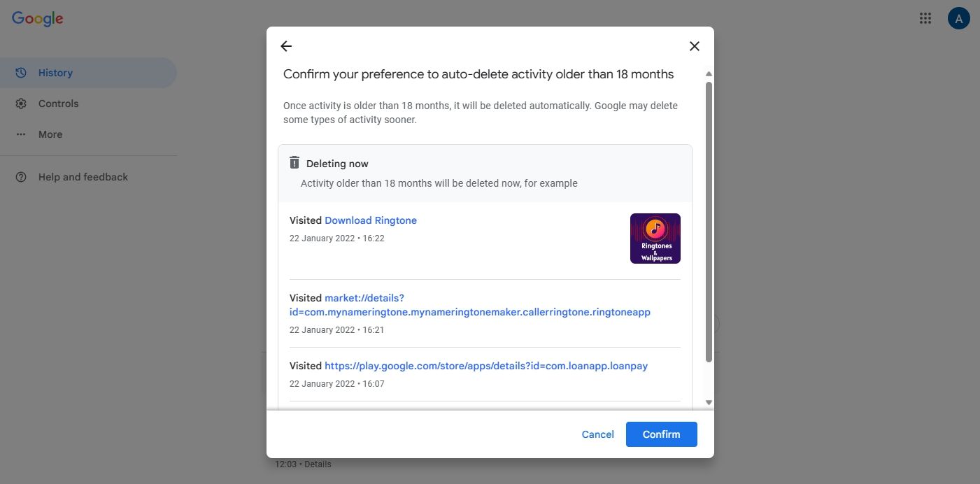Close the auto-delete confirmation dialog

pyautogui.click(x=694, y=46)
